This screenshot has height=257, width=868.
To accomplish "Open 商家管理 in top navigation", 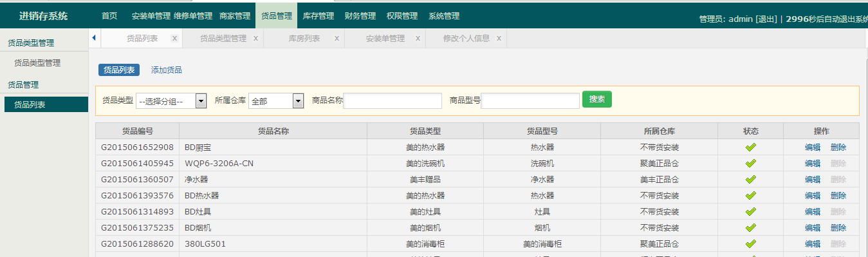I will [x=235, y=15].
